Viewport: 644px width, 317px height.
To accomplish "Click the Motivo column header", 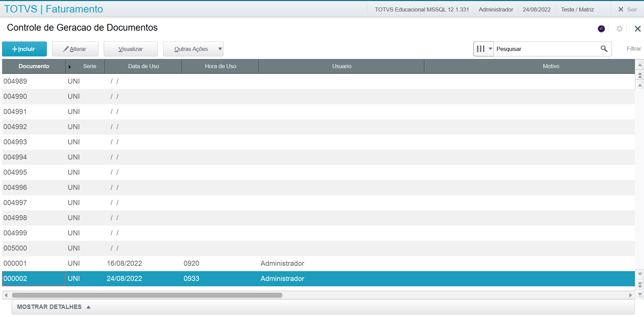I will (530, 66).
